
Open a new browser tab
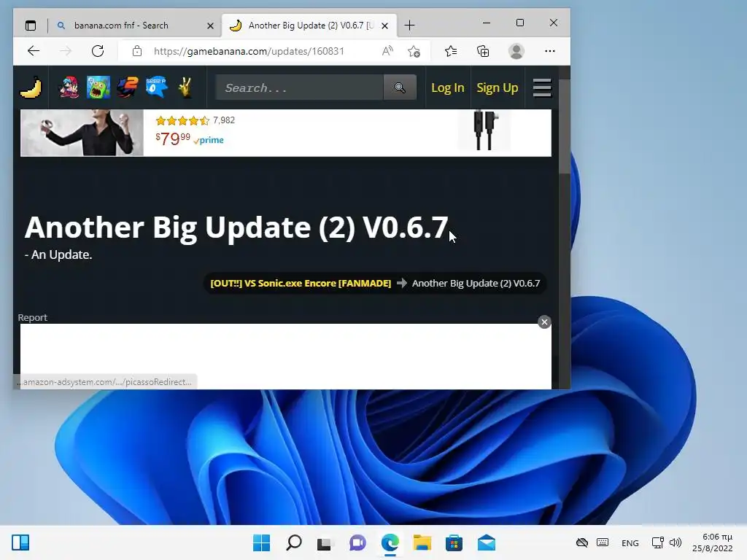(x=409, y=26)
